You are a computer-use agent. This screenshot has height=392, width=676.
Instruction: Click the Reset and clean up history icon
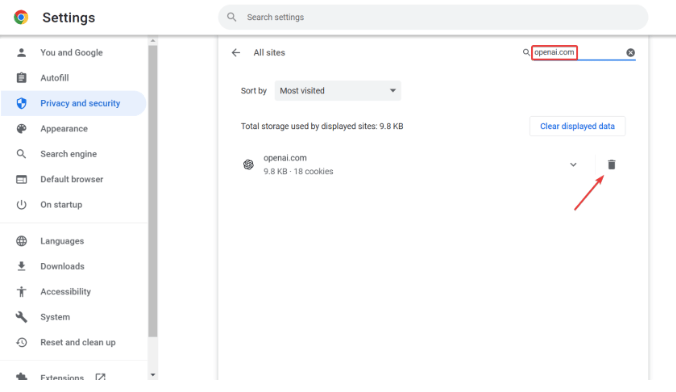click(21, 342)
